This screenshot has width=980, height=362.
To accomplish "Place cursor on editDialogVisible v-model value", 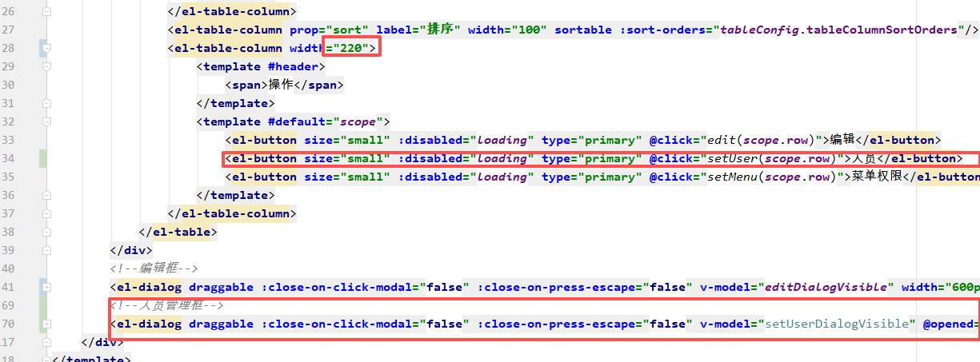I will pyautogui.click(x=827, y=287).
